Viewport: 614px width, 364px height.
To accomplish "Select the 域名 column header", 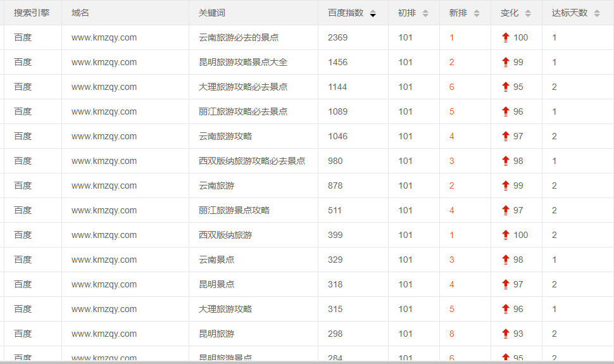I will pyautogui.click(x=80, y=13).
